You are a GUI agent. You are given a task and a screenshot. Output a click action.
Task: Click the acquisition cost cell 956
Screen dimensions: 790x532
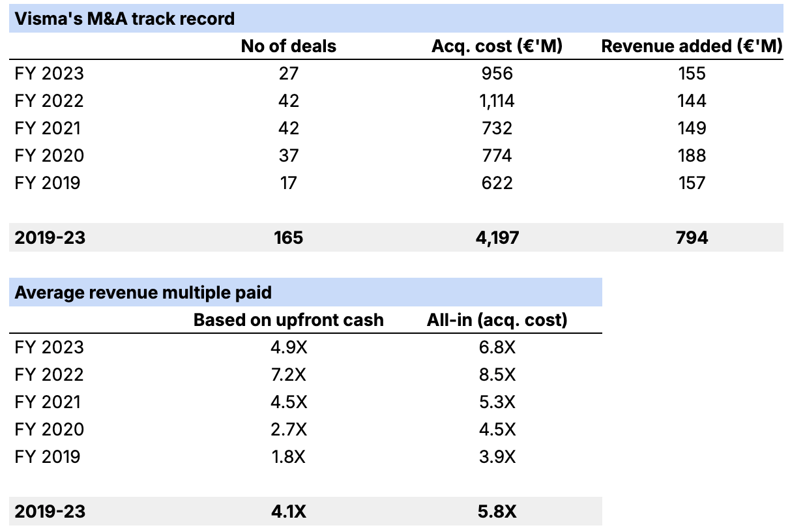tap(497, 73)
